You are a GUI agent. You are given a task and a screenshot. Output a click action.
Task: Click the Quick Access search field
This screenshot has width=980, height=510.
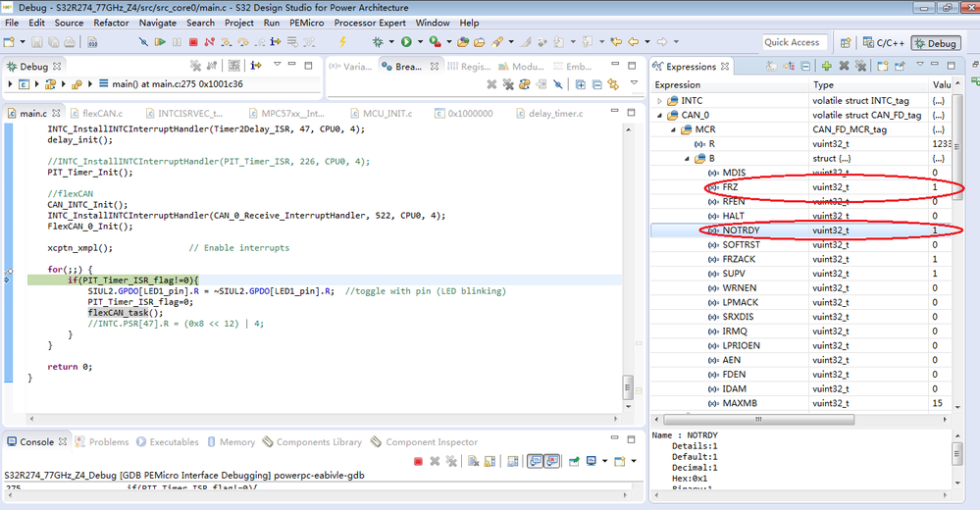coord(793,42)
